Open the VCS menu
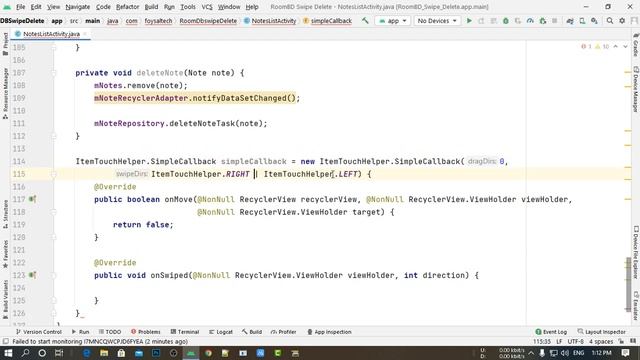 207,7
